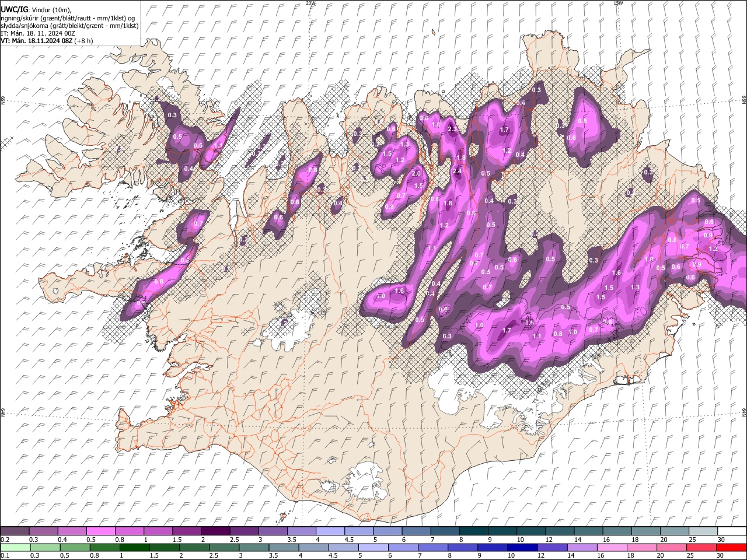Click the 10 deep blue swatch, lower legend row

click(521, 547)
